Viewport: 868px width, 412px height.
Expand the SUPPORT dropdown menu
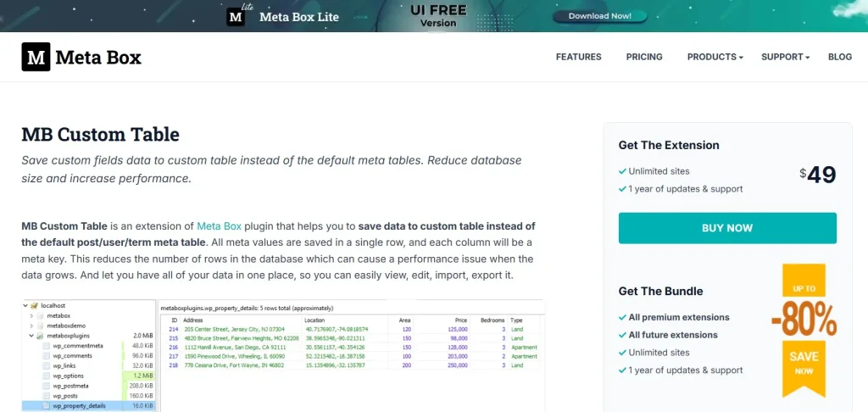click(785, 57)
